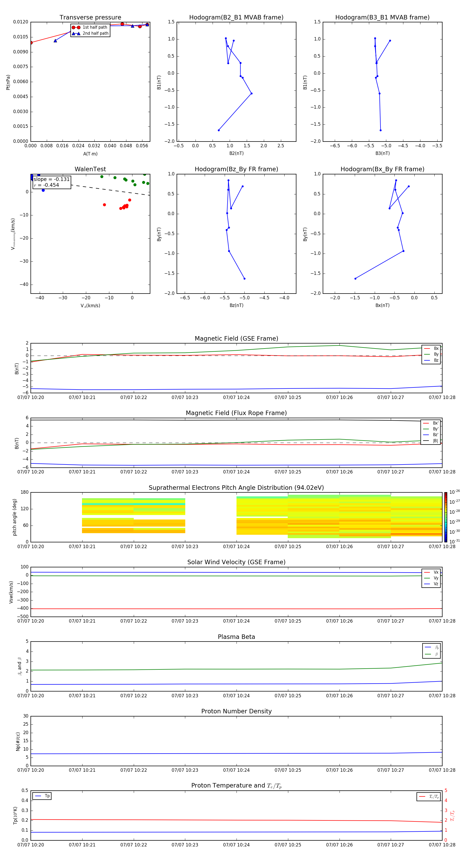473x868 pixels.
Task: Click the "V_A(km/s)" axis label in WalenTest
Action: 90,306
